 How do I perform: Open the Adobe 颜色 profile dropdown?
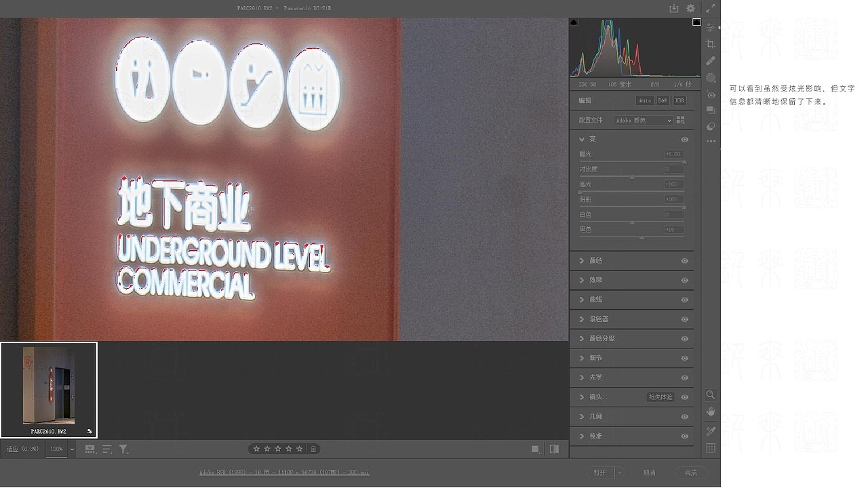tap(643, 120)
